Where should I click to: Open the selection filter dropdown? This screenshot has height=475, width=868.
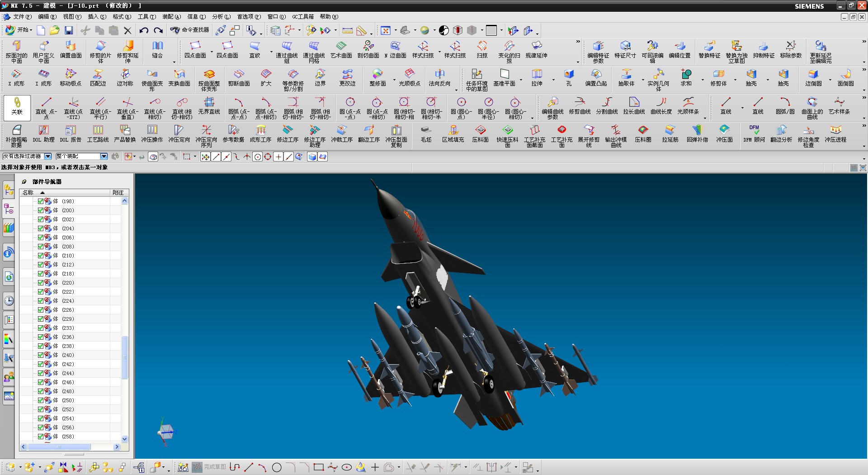tap(47, 157)
